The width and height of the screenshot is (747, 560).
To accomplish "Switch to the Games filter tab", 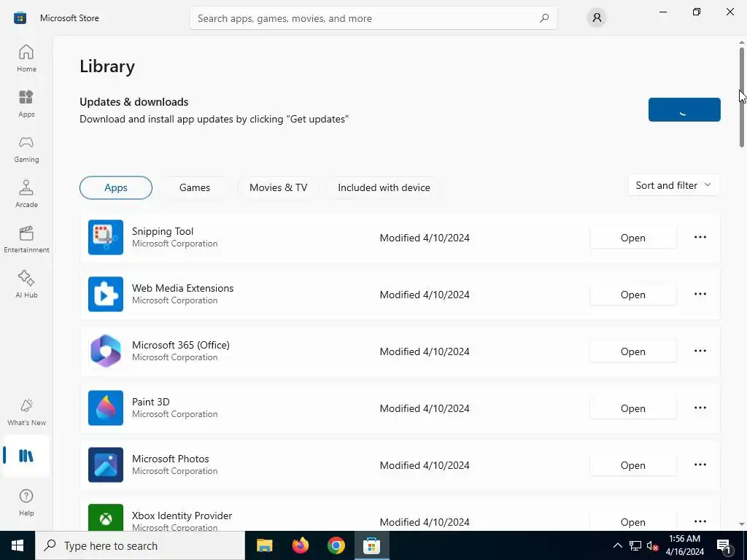I will click(194, 187).
